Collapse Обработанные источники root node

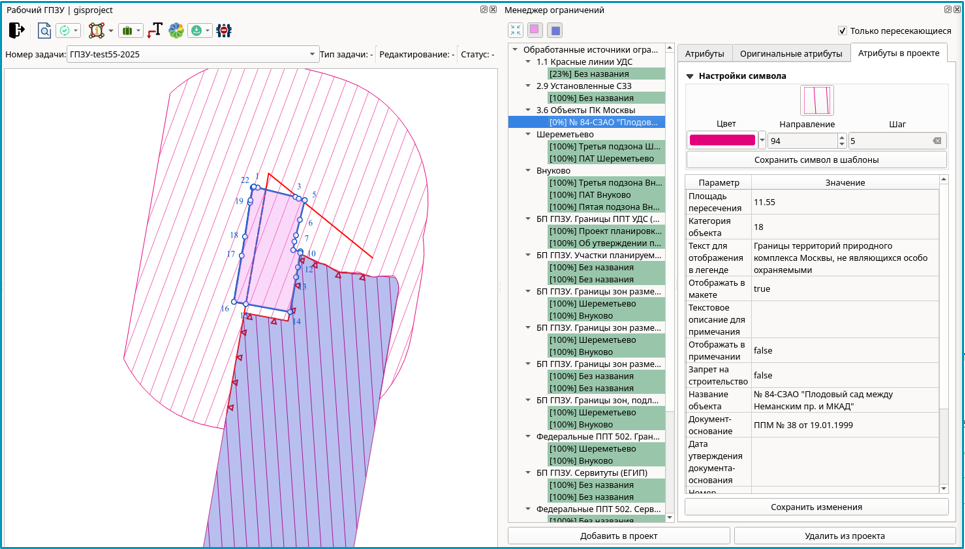[515, 50]
